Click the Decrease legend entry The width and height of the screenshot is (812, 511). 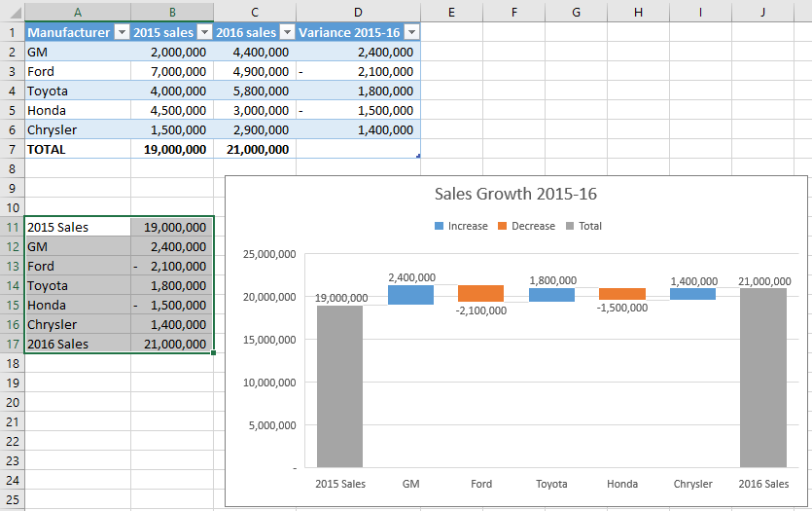(x=526, y=226)
